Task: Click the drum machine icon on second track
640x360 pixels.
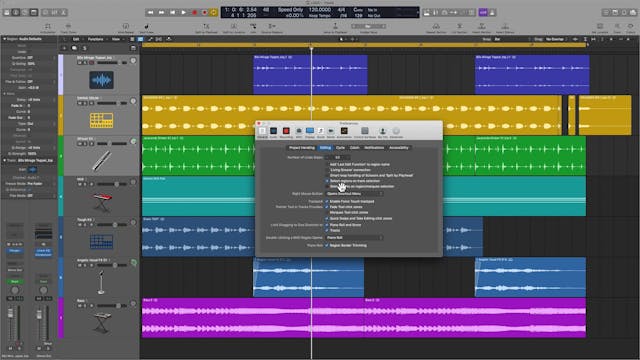Action: click(x=101, y=120)
